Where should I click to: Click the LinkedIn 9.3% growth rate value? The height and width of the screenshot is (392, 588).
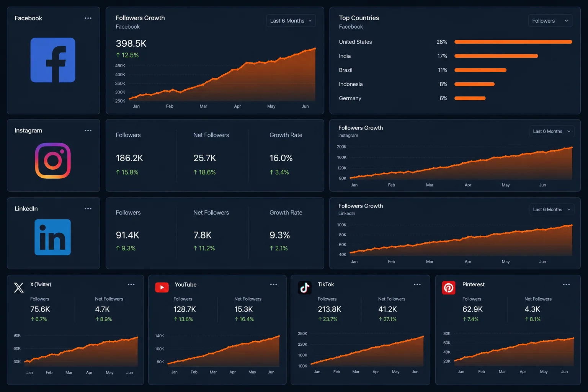click(280, 235)
